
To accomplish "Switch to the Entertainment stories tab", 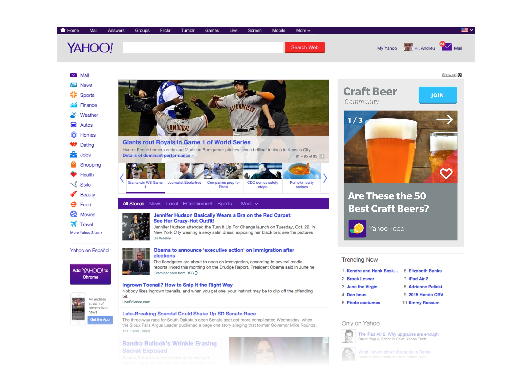I will tap(198, 204).
